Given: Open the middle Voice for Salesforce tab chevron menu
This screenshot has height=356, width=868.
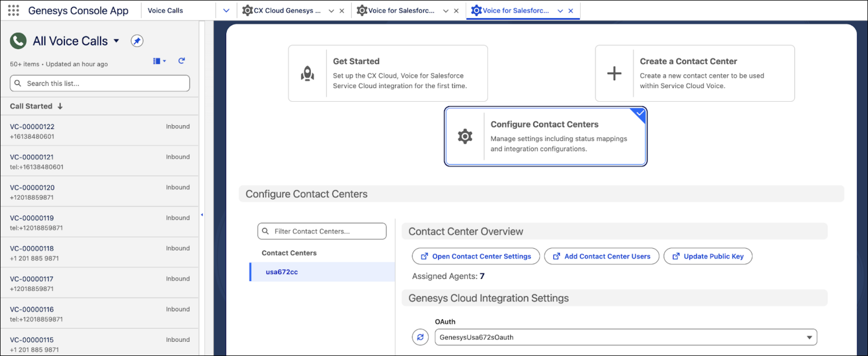Looking at the screenshot, I should point(445,11).
